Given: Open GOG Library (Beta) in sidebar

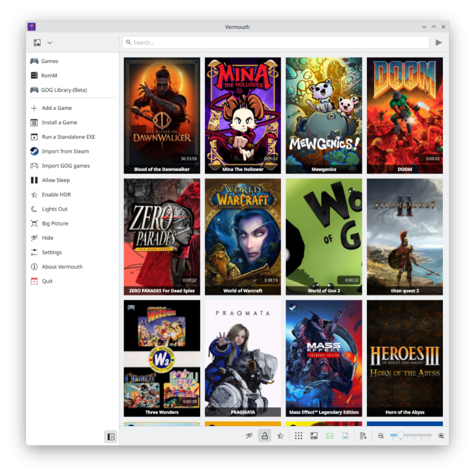Looking at the screenshot, I should 72,90.
